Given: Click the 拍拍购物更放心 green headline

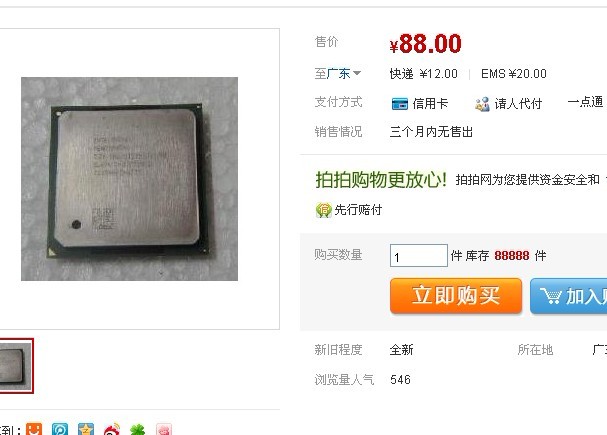Looking at the screenshot, I should [381, 180].
